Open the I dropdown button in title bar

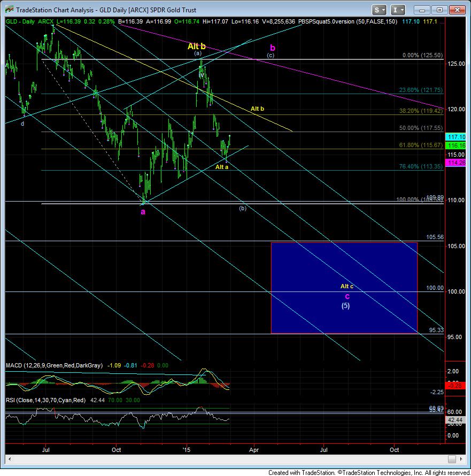coord(398,10)
